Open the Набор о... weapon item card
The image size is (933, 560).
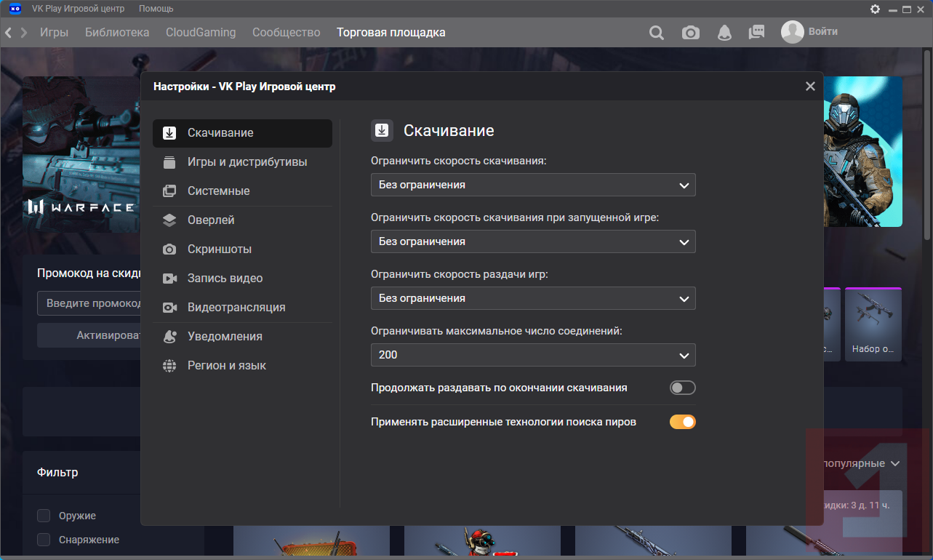[873, 324]
